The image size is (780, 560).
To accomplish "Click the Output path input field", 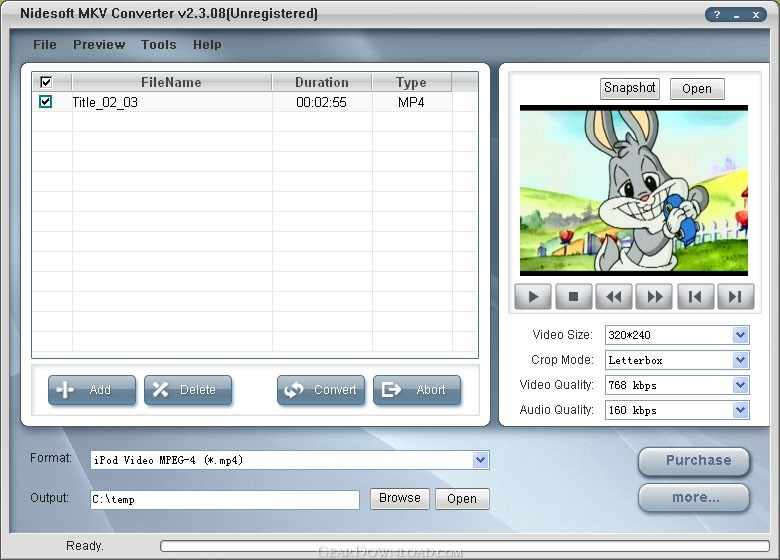I will coord(225,500).
